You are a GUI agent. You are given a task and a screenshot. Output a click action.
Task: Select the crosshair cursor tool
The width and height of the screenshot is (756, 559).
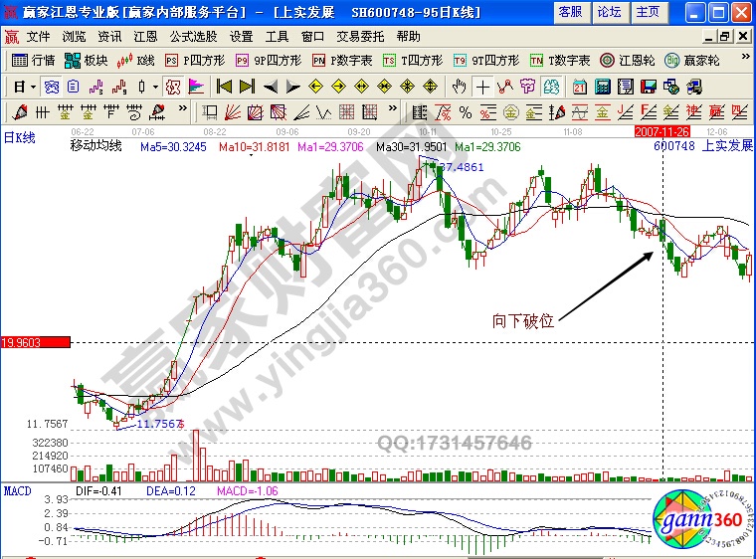tap(482, 87)
